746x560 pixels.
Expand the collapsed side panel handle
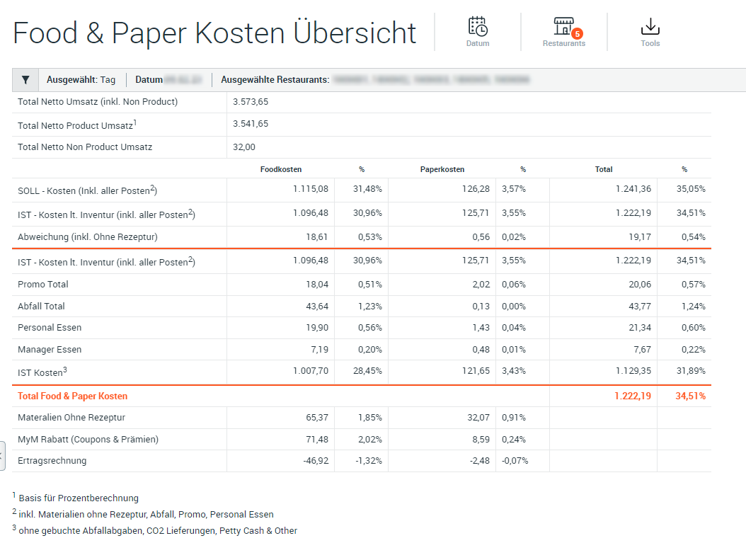click(2, 456)
